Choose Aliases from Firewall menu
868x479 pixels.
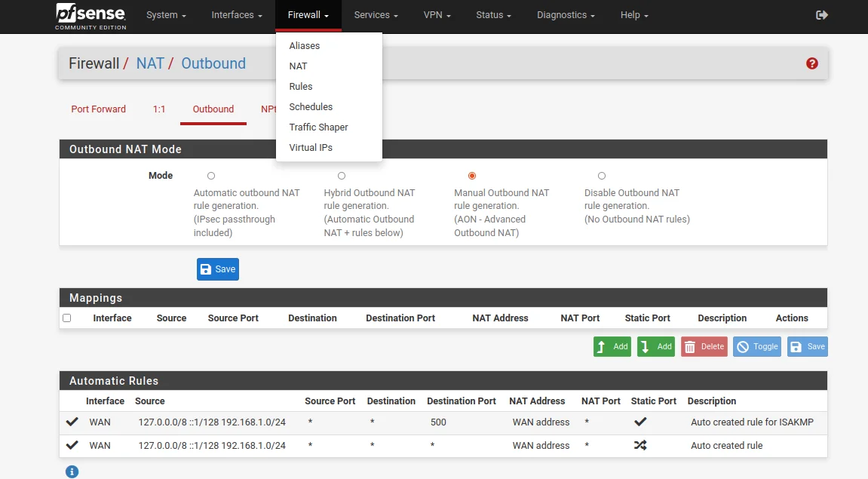[x=305, y=46]
